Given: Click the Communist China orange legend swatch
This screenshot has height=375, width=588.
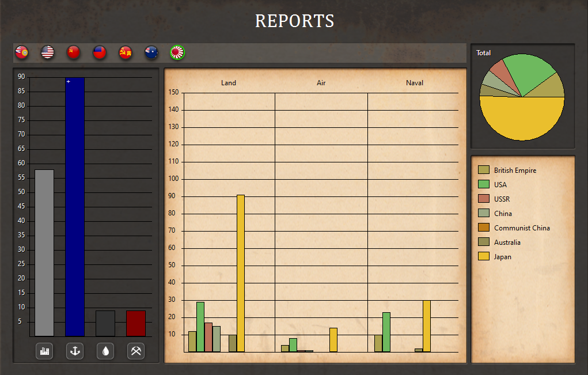Looking at the screenshot, I should [484, 228].
